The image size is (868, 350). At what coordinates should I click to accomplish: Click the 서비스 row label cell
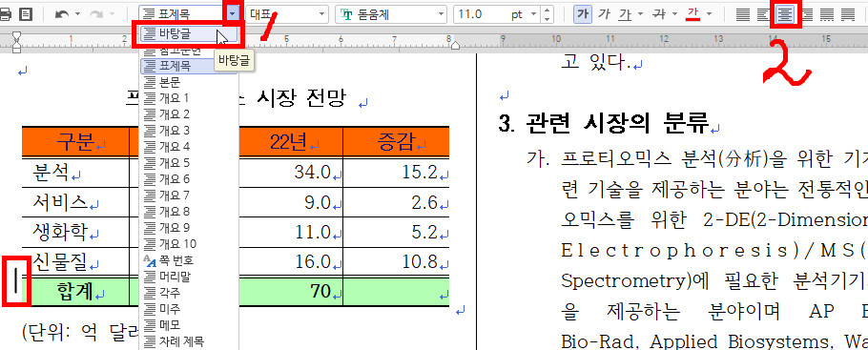point(75,202)
